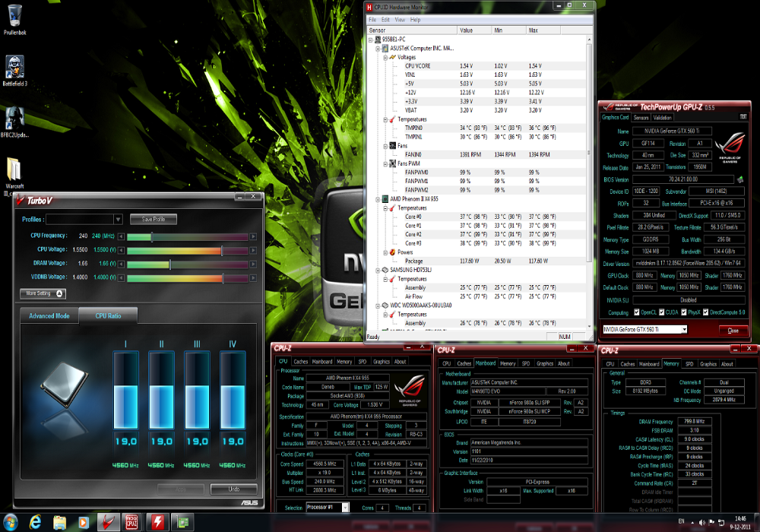Launch Internet Explorer from the taskbar
Viewport: 760px width, 532px height.
click(x=35, y=522)
